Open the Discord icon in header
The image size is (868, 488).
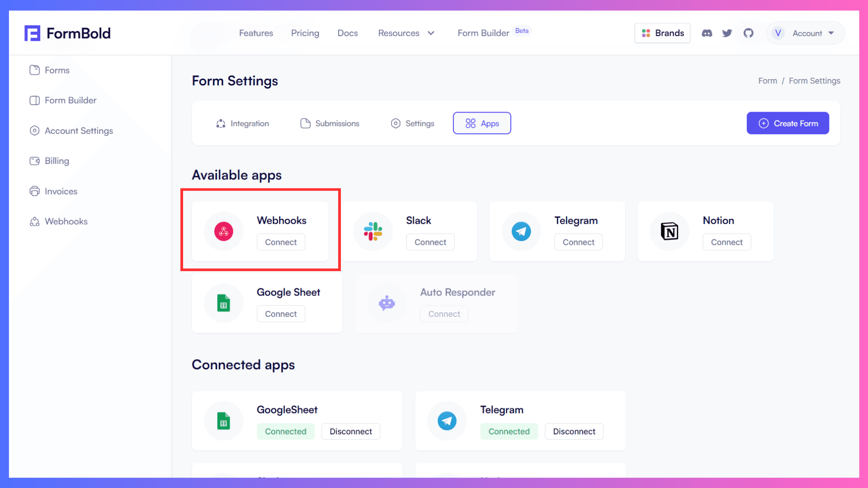tap(707, 33)
